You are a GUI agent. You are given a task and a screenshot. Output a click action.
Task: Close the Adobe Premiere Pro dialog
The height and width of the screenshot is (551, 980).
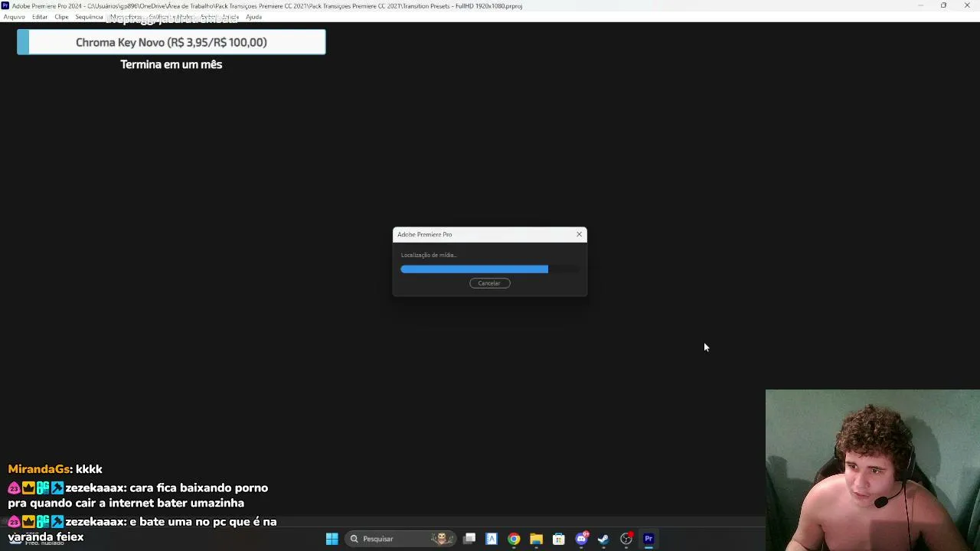click(x=579, y=234)
